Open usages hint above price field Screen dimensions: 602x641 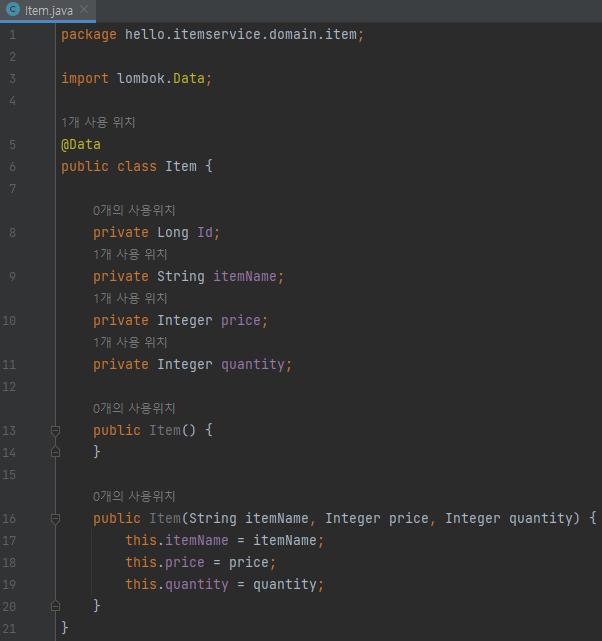(x=130, y=298)
